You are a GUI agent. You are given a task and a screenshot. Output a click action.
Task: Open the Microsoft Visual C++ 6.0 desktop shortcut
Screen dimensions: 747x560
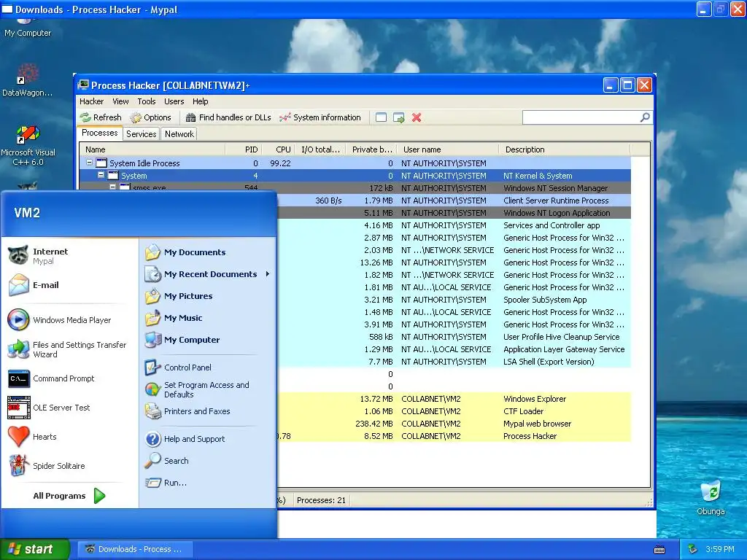[x=28, y=145]
